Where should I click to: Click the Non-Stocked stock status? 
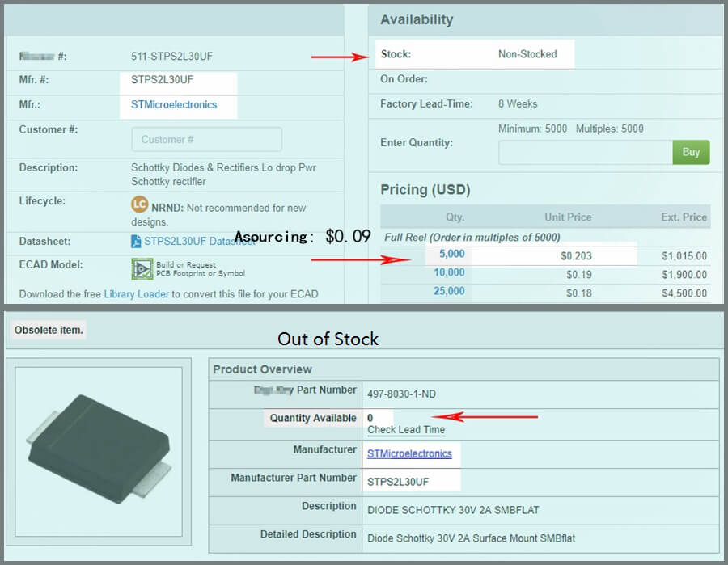tap(527, 54)
